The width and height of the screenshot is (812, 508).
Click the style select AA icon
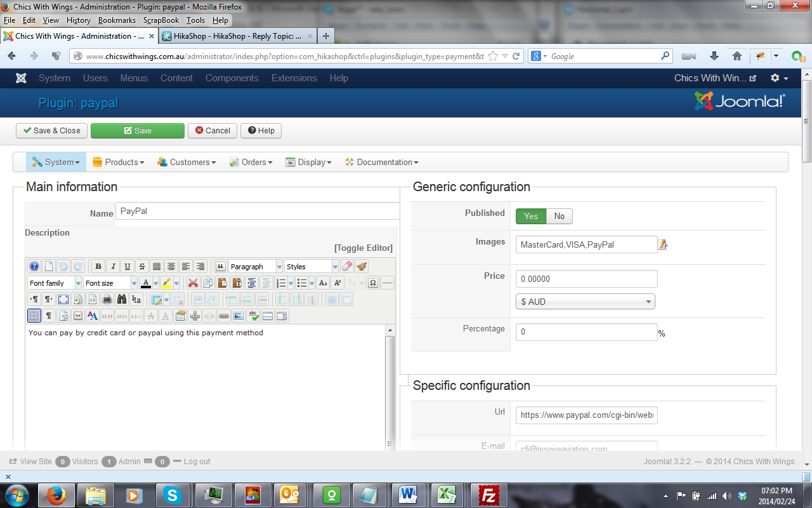[93, 316]
